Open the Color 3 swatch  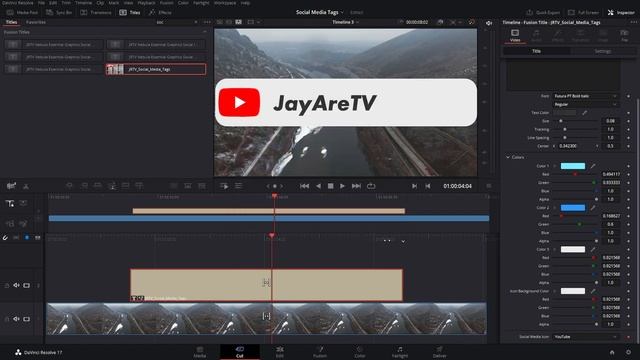pyautogui.click(x=573, y=249)
